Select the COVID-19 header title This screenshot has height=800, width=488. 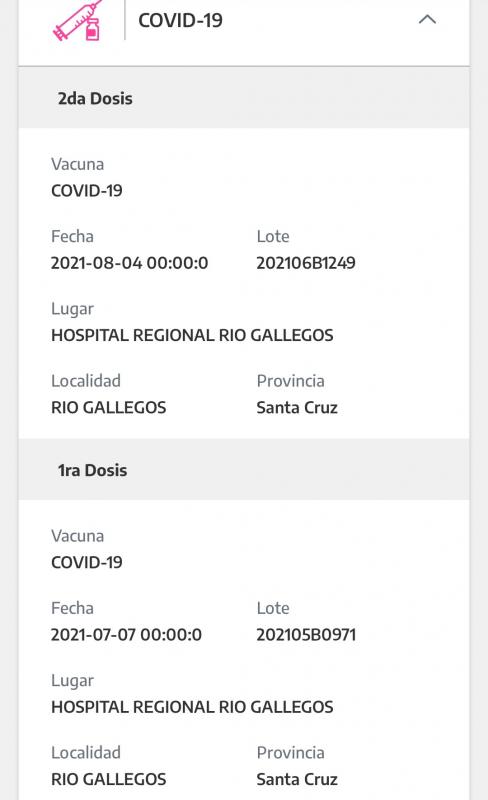click(180, 20)
